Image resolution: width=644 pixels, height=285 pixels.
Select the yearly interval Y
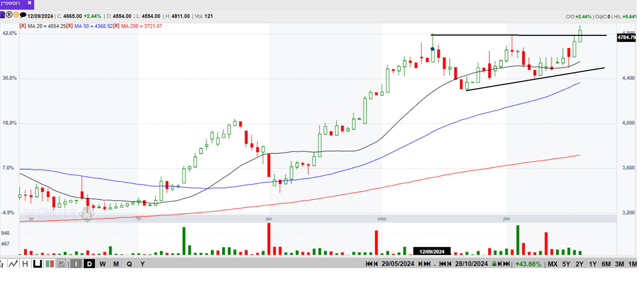pos(143,264)
